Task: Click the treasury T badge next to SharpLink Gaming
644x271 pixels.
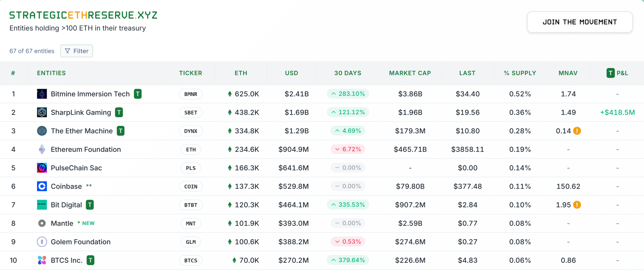Action: [119, 112]
